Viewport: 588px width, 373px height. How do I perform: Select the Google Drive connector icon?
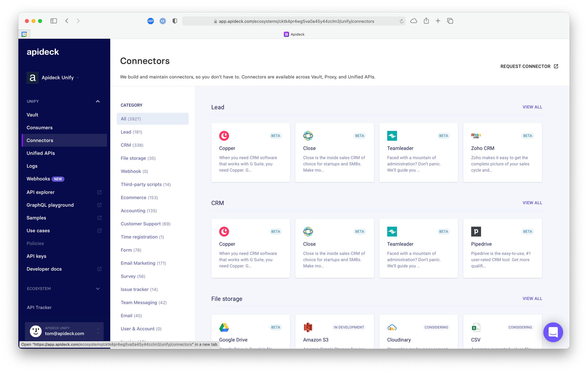coord(224,327)
